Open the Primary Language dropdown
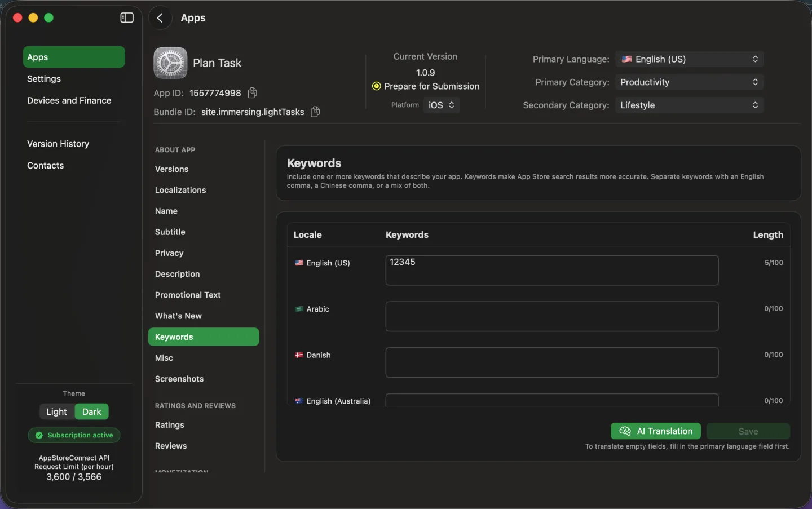Viewport: 812px width, 509px height. 690,59
